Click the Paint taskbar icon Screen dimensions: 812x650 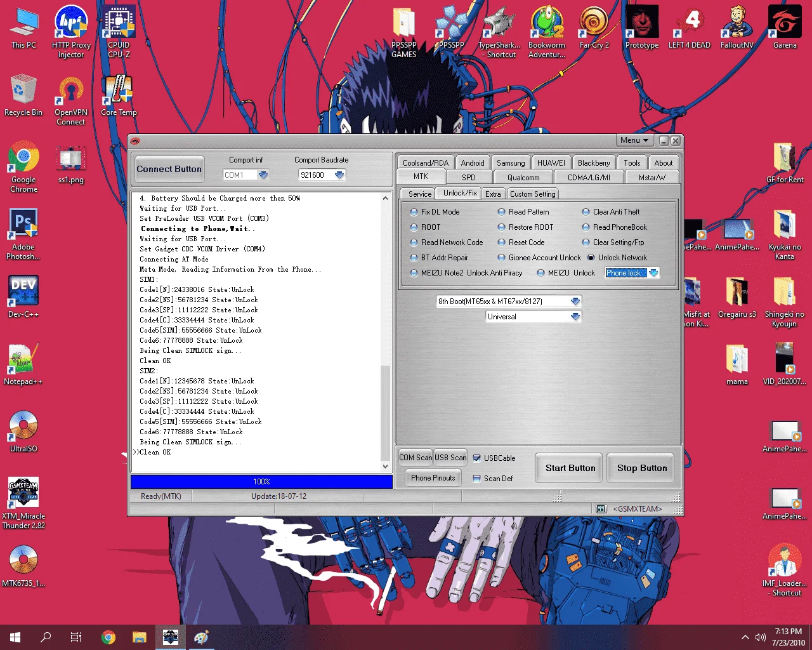click(x=201, y=637)
